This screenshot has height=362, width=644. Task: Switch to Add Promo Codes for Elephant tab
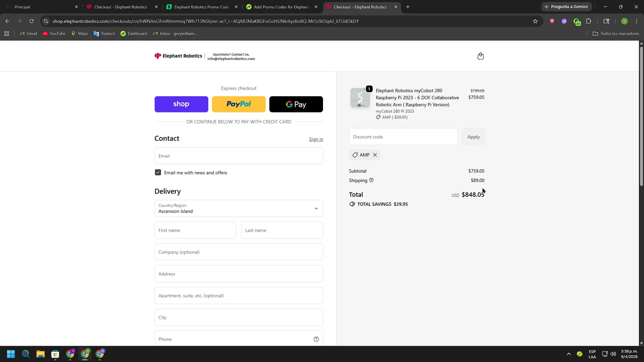click(x=281, y=7)
